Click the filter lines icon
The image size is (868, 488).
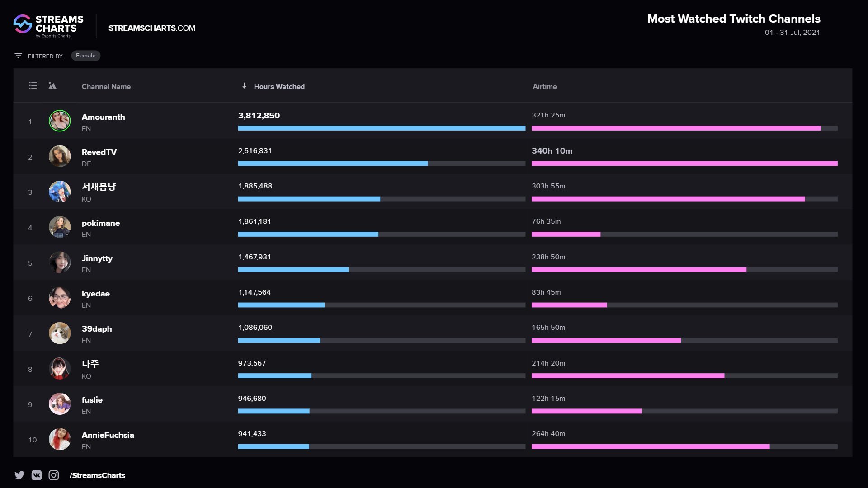coord(18,56)
